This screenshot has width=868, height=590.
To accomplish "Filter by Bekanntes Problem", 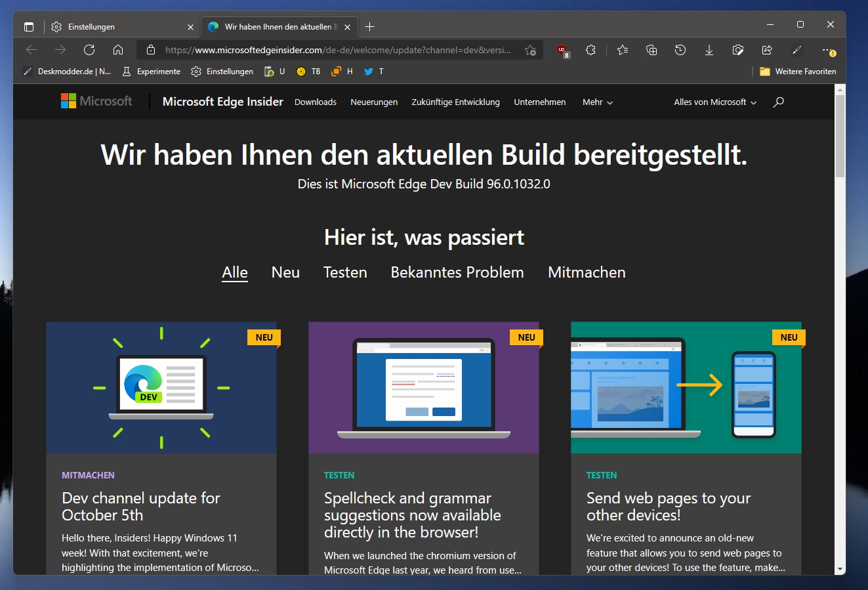I will point(457,272).
